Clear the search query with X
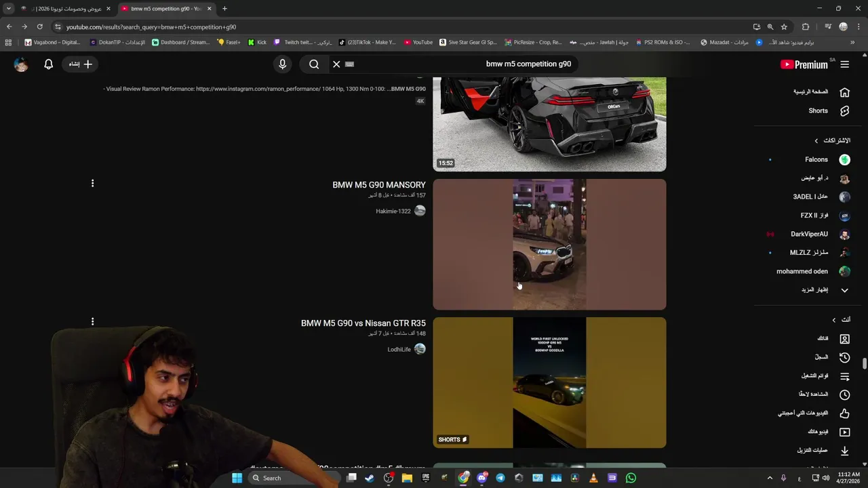Image resolution: width=868 pixels, height=488 pixels. coord(336,64)
